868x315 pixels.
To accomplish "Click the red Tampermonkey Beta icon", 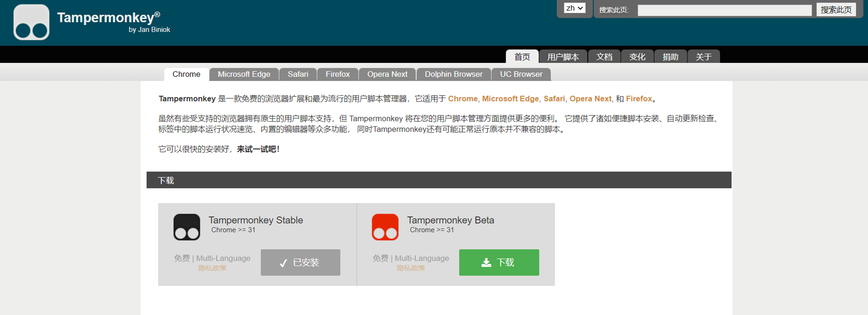I will [385, 227].
